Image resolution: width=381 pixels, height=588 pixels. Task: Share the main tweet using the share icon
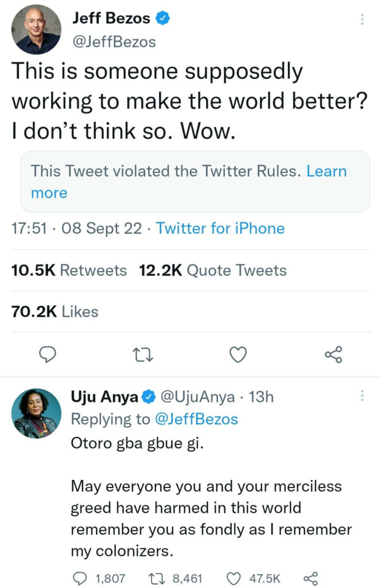[x=333, y=356]
